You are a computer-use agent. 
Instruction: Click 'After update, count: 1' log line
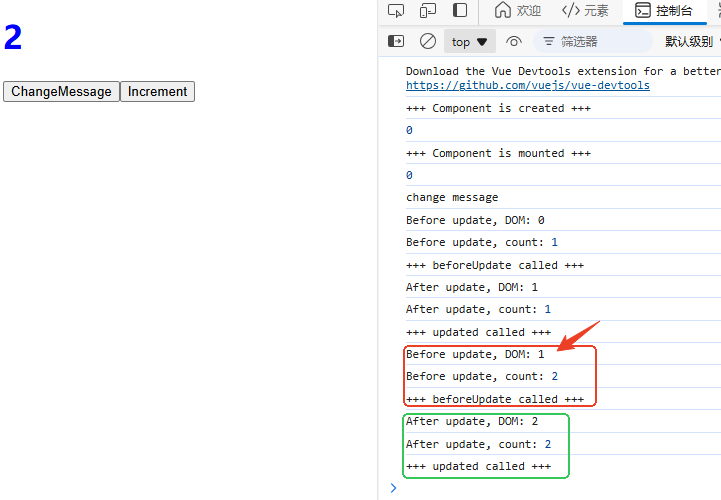coord(478,310)
